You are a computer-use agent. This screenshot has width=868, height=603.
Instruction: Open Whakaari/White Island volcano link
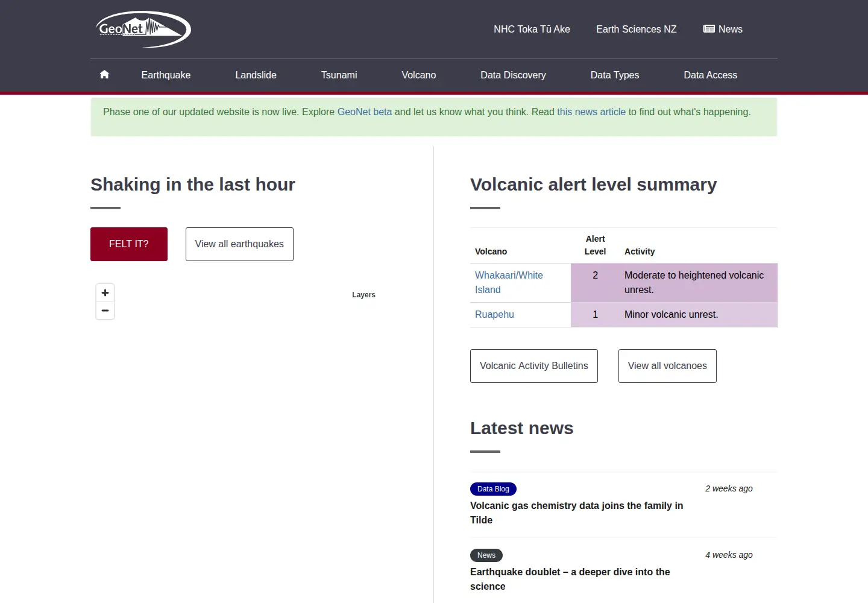click(509, 282)
